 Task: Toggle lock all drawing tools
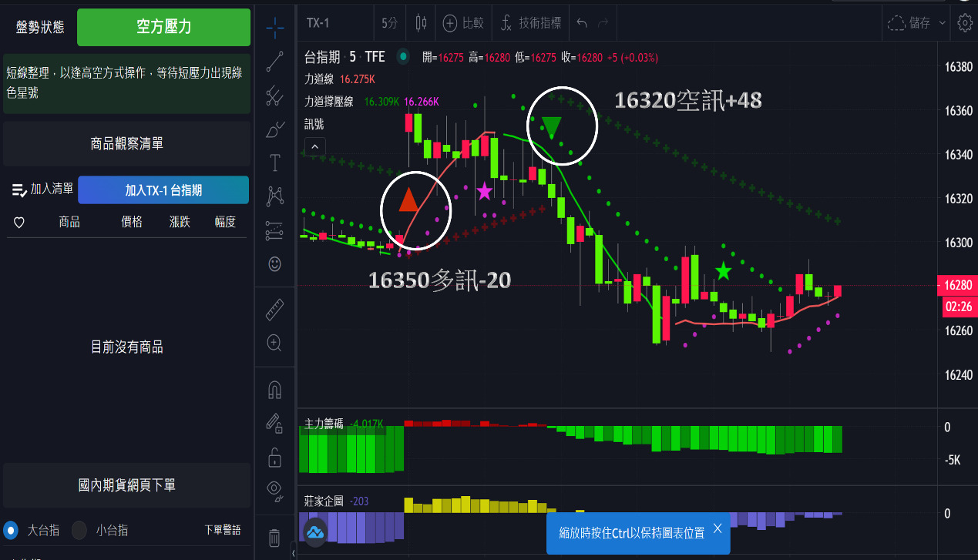[274, 456]
